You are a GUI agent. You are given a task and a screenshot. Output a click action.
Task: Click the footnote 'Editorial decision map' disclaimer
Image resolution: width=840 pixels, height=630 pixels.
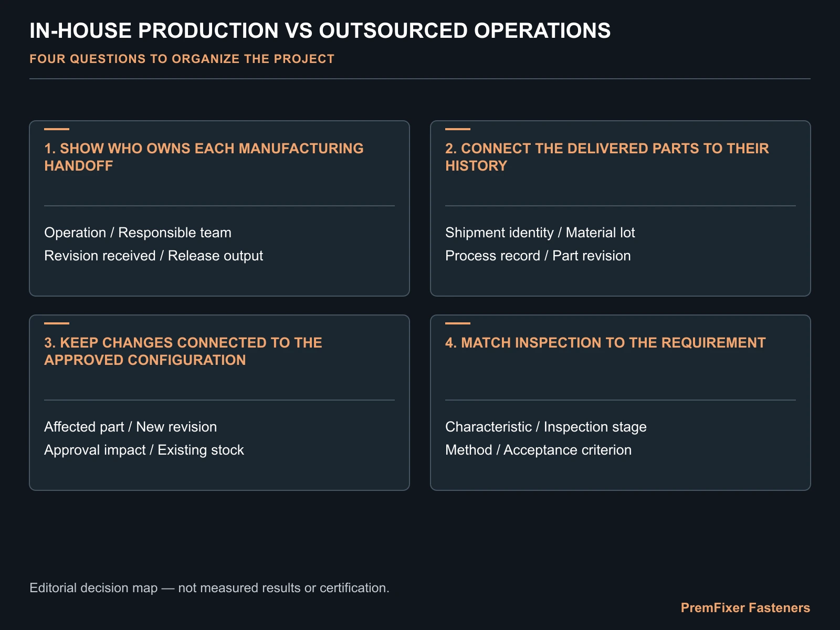click(x=209, y=588)
